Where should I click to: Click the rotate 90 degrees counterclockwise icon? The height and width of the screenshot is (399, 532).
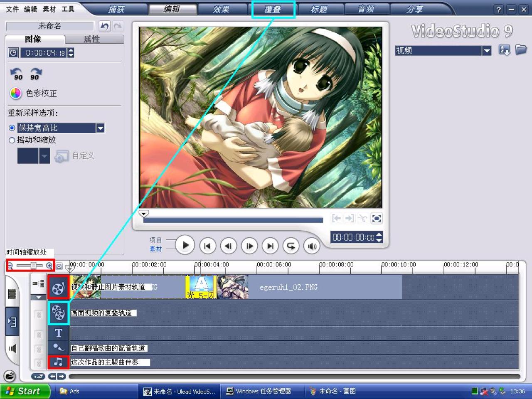(17, 74)
